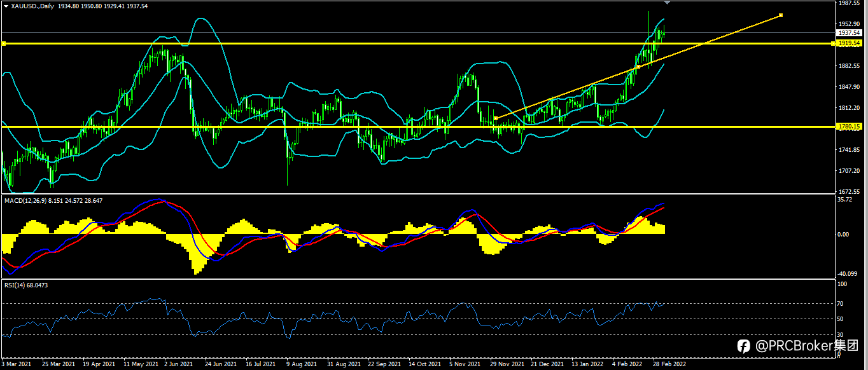Click RSI scale level 70
Image resolution: width=868 pixels, height=370 pixels.
coord(841,304)
